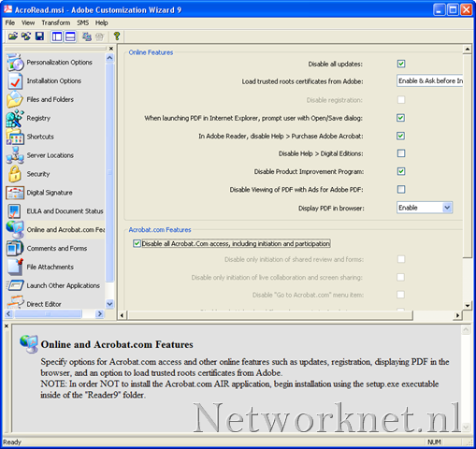476x449 pixels.
Task: Select Personalization Options in the sidebar
Action: (x=59, y=63)
